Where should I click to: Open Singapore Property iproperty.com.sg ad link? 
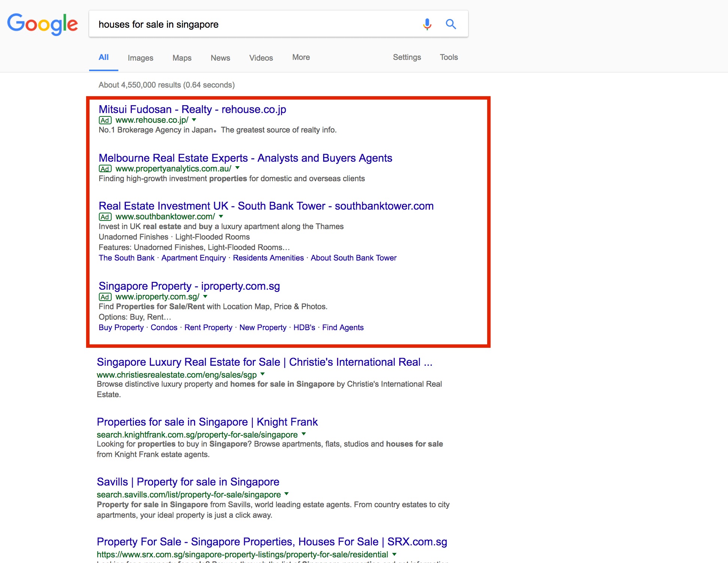point(189,286)
